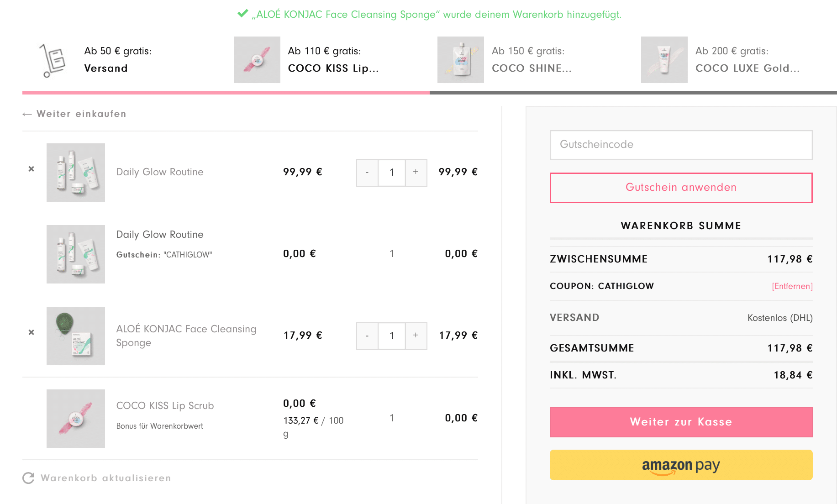Click the 133,27 € / 100 g unit price
Screen dimensions: 837x504
click(313, 427)
